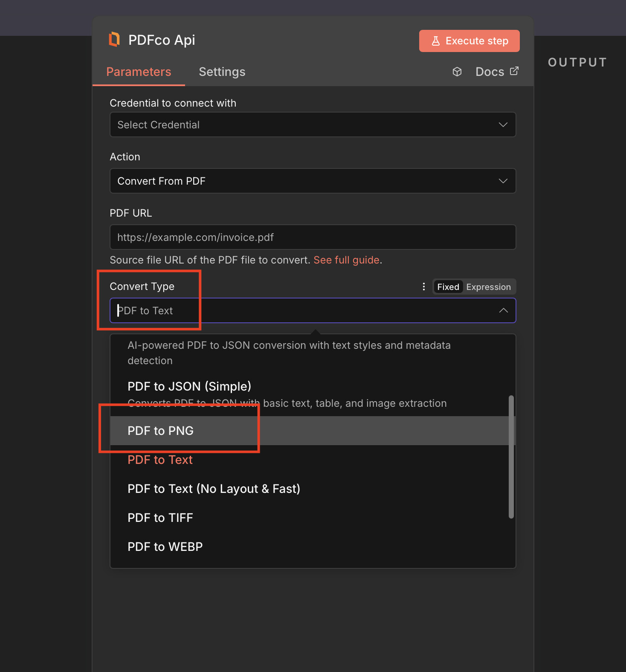The image size is (626, 672).
Task: Switch to the Settings tab
Action: 222,72
